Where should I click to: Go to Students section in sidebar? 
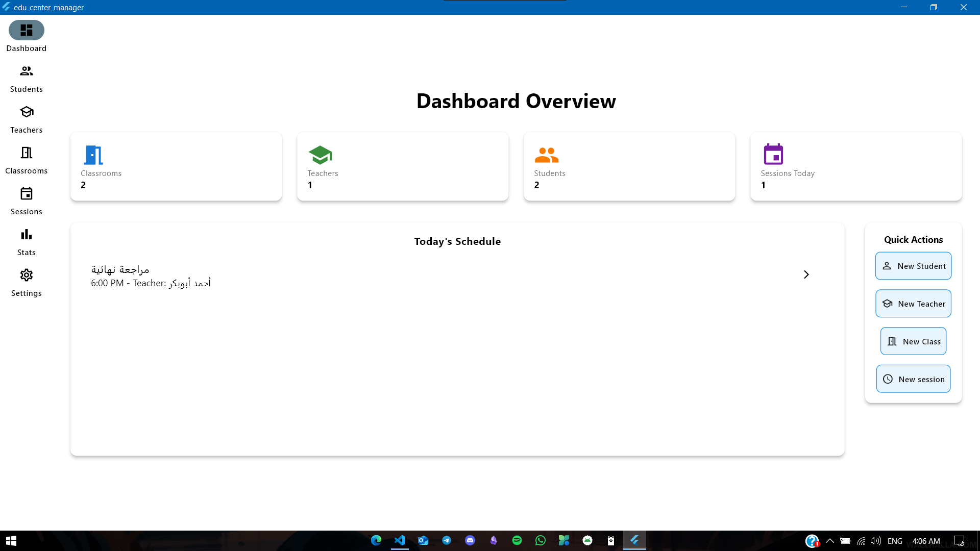(x=27, y=79)
